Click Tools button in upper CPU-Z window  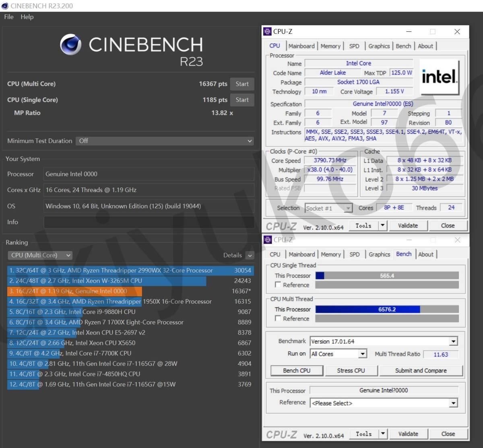[363, 226]
